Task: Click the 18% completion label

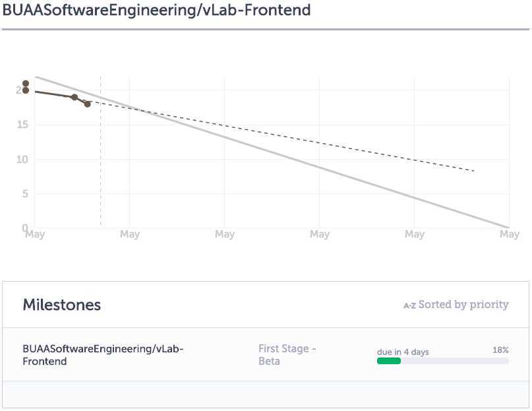Action: (x=500, y=350)
